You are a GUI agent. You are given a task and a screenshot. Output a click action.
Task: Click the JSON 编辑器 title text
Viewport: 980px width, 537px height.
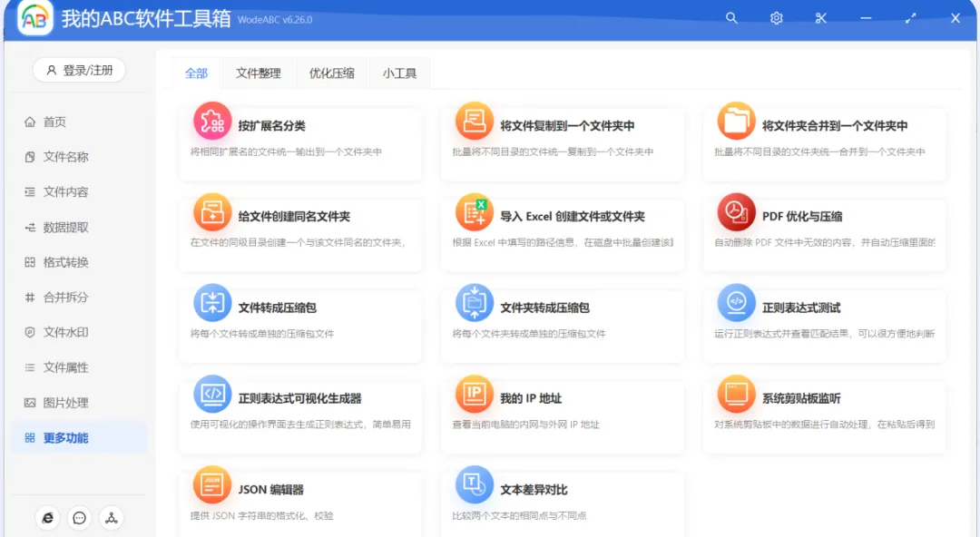[x=270, y=490]
